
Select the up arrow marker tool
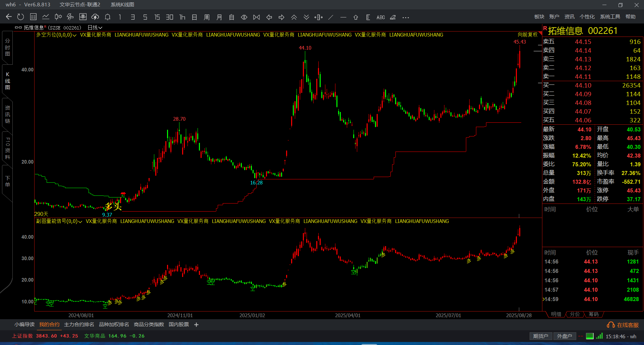click(x=356, y=17)
